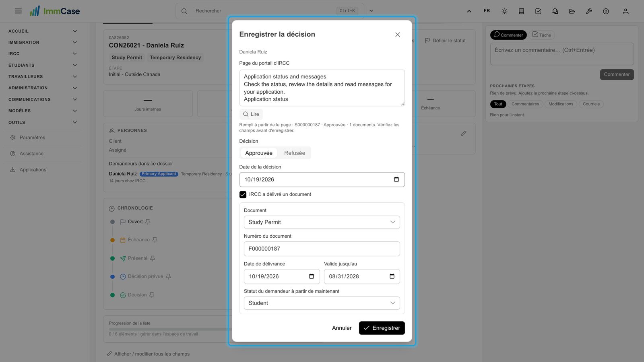Open the chat messages icon in header
The height and width of the screenshot is (362, 644).
555,11
